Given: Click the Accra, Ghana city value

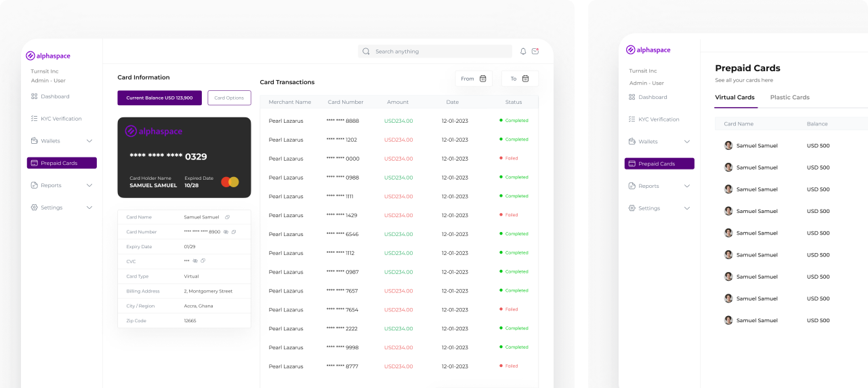Looking at the screenshot, I should (199, 306).
